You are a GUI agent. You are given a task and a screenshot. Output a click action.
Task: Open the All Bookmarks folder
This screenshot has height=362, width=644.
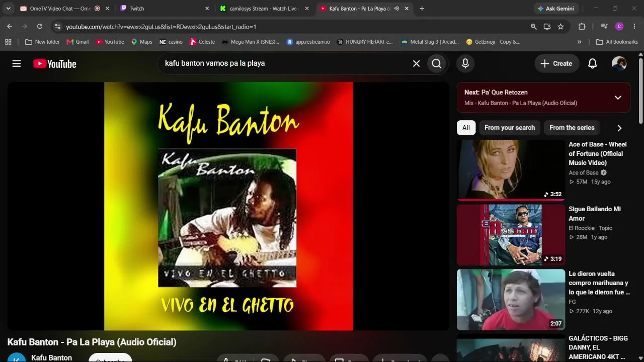click(617, 42)
